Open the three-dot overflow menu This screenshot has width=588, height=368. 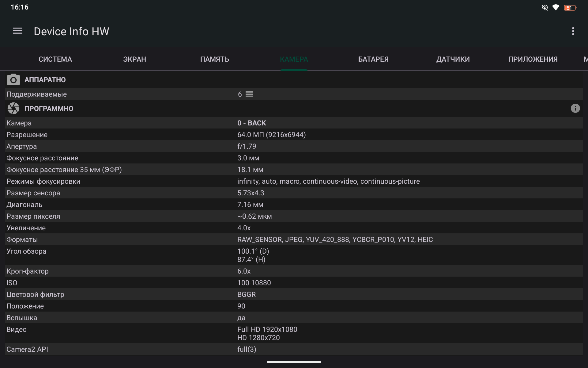573,31
